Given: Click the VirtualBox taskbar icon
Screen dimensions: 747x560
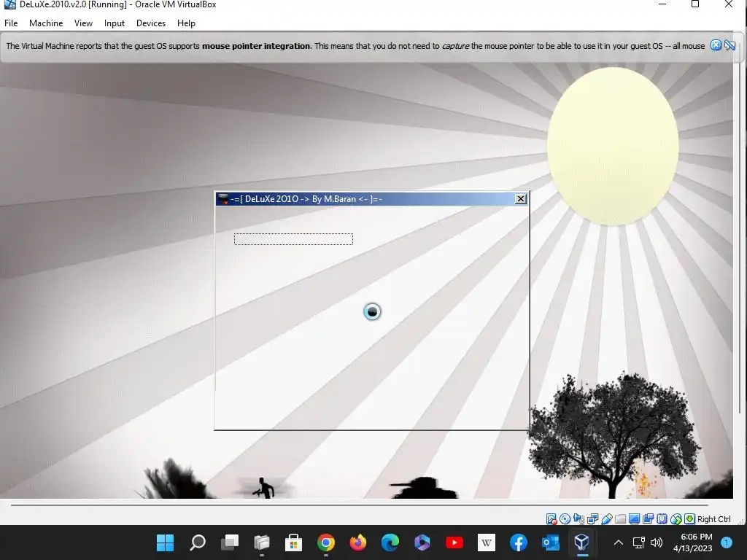Looking at the screenshot, I should coord(582,542).
